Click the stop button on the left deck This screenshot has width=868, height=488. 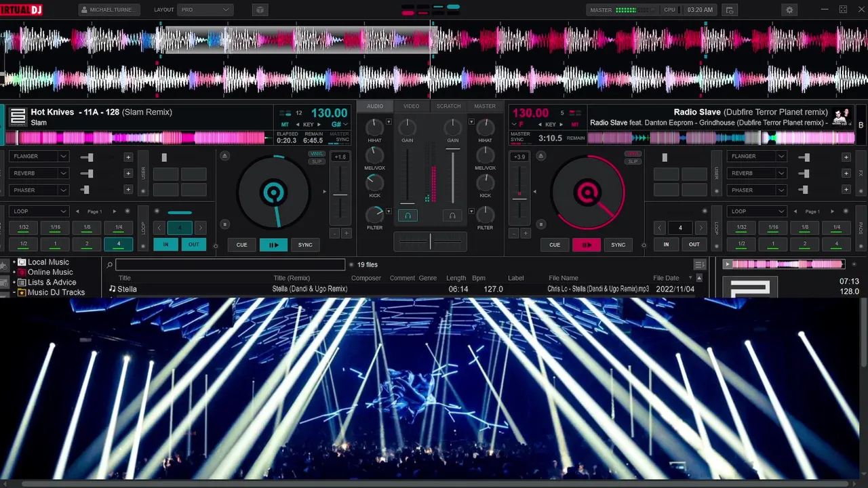pyautogui.click(x=224, y=224)
